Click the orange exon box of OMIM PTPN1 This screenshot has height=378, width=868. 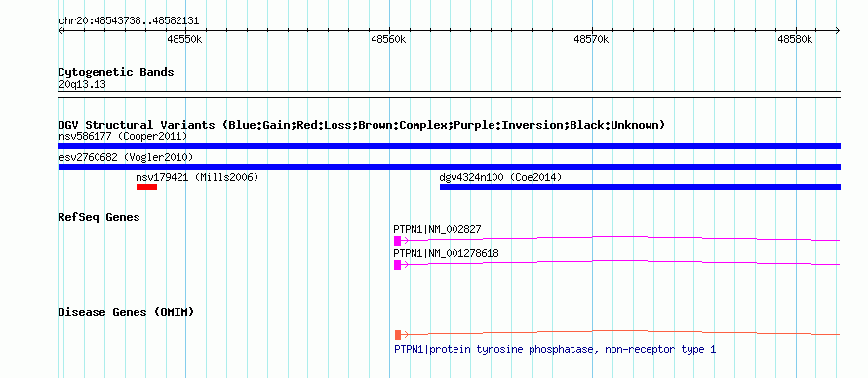pos(398,335)
